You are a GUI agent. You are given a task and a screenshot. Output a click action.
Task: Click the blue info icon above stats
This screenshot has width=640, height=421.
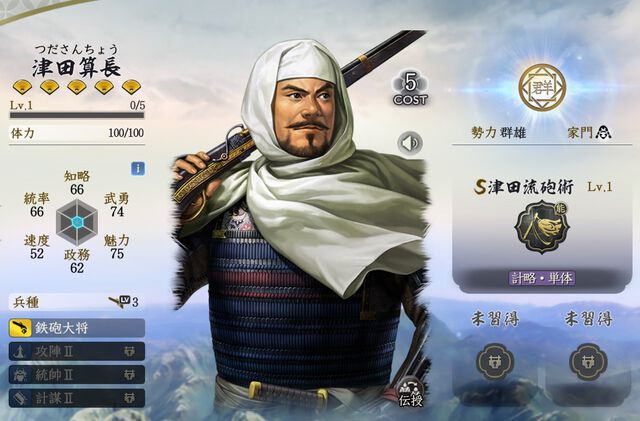(x=138, y=168)
